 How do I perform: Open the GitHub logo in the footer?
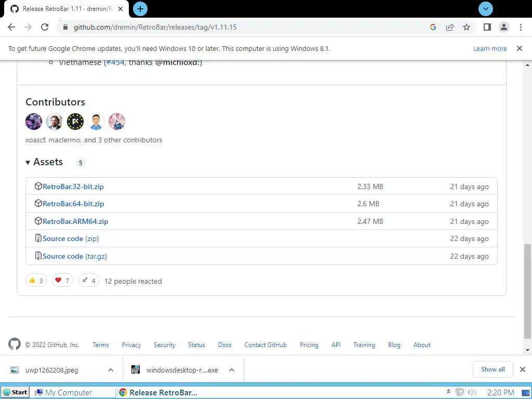(x=15, y=344)
